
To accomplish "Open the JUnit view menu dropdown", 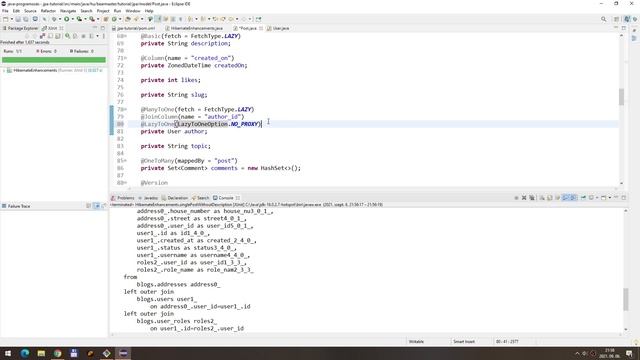I will (104, 36).
